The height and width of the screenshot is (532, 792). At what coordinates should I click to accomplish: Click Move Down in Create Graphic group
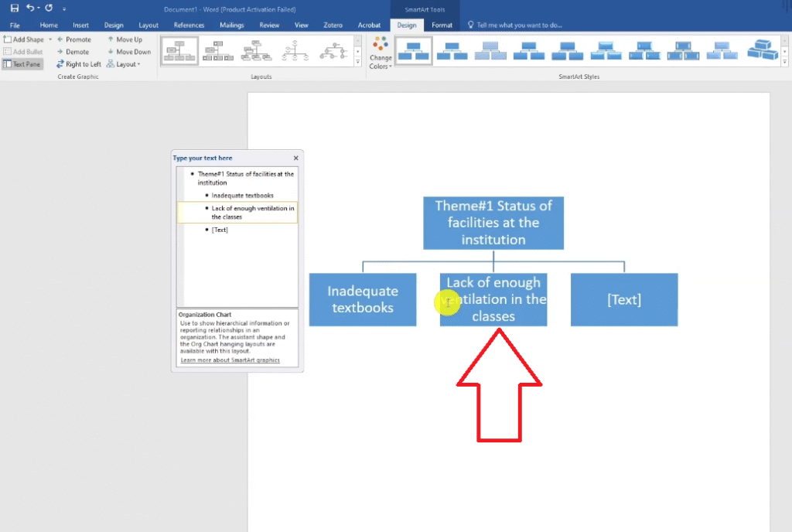pyautogui.click(x=128, y=52)
